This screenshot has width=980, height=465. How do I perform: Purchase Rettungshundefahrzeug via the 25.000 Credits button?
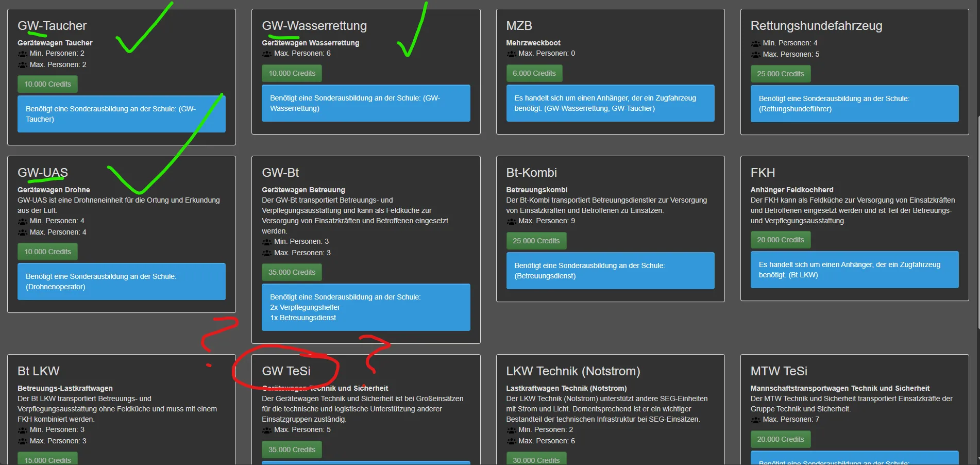(780, 74)
